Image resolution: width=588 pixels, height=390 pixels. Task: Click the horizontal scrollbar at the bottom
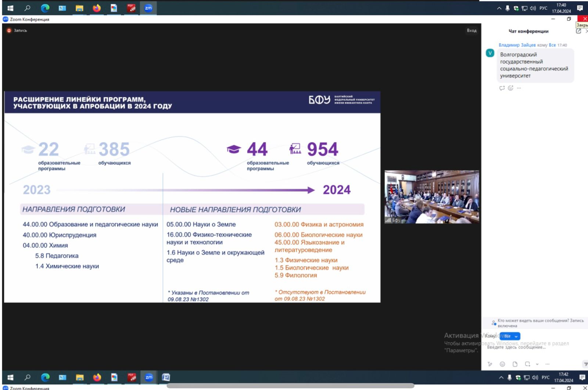(x=290, y=386)
